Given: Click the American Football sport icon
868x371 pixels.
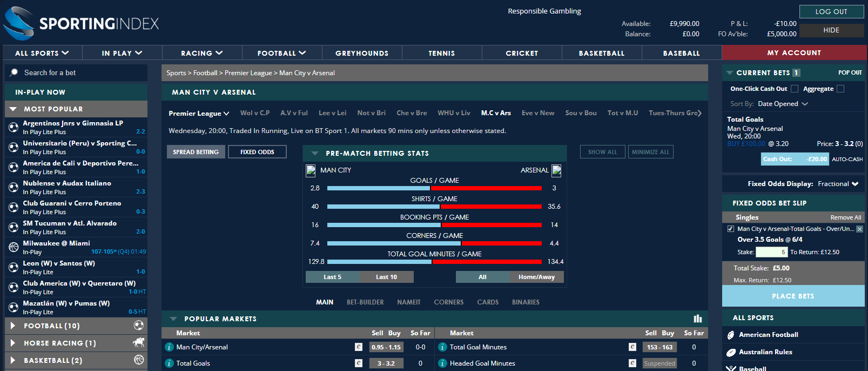Looking at the screenshot, I should (x=731, y=335).
